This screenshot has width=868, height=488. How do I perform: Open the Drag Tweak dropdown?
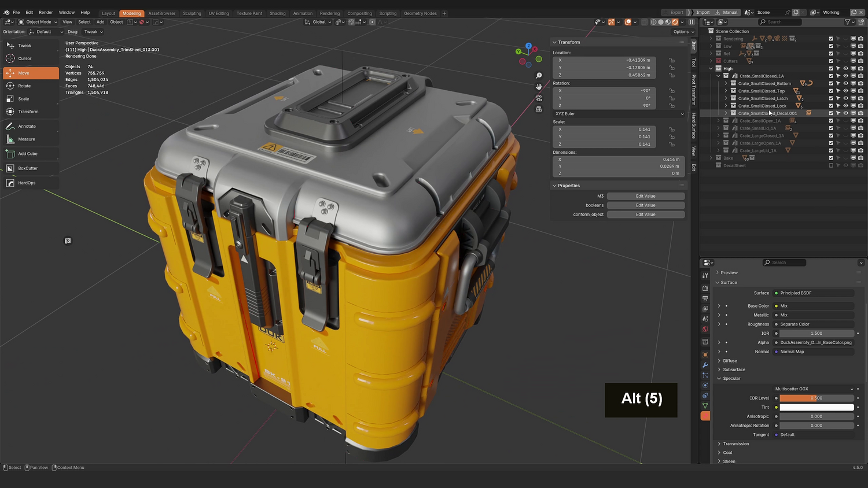[93, 32]
